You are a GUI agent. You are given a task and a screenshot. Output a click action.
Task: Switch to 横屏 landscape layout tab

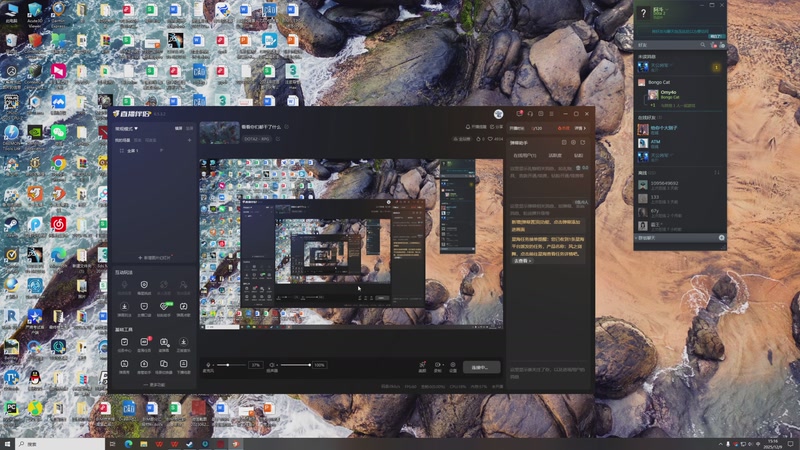tap(179, 129)
